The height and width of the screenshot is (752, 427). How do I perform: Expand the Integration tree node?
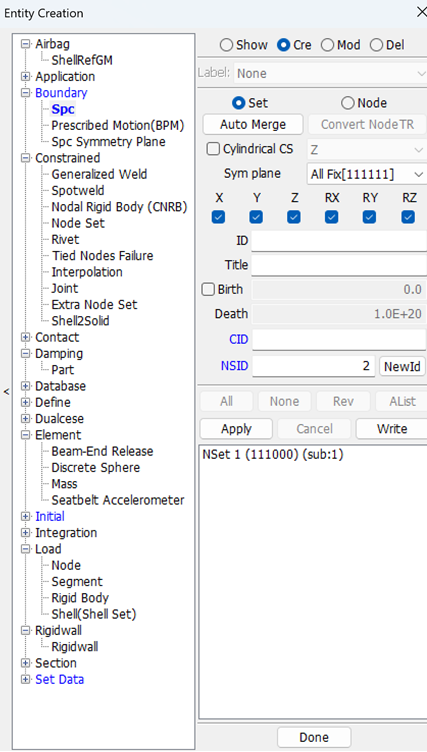25,533
